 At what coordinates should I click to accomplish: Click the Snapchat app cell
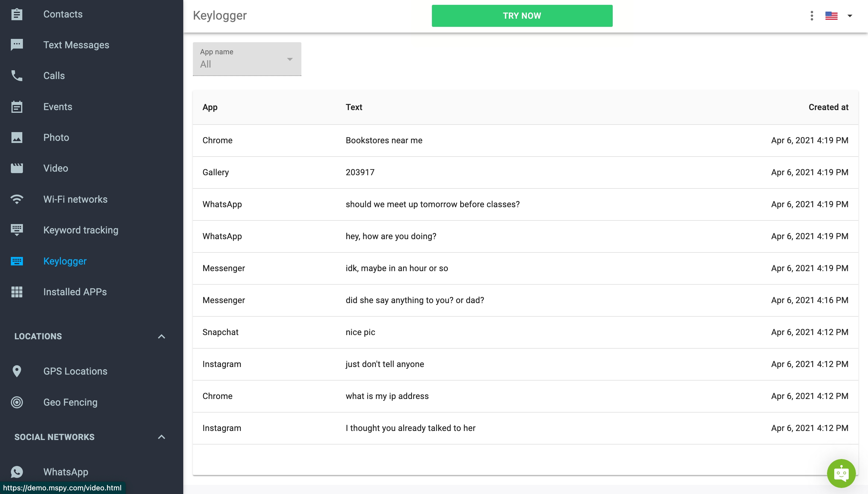(x=220, y=332)
